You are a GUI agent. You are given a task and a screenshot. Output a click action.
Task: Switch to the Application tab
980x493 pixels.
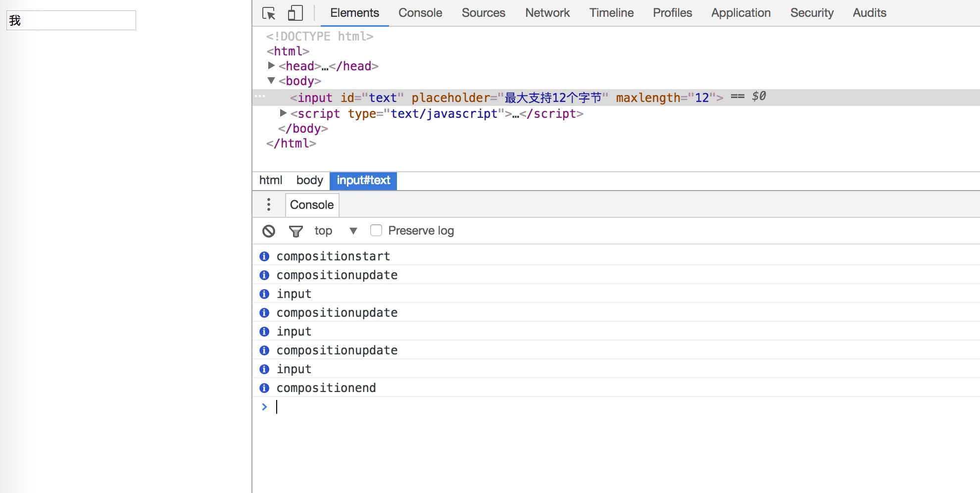(740, 13)
